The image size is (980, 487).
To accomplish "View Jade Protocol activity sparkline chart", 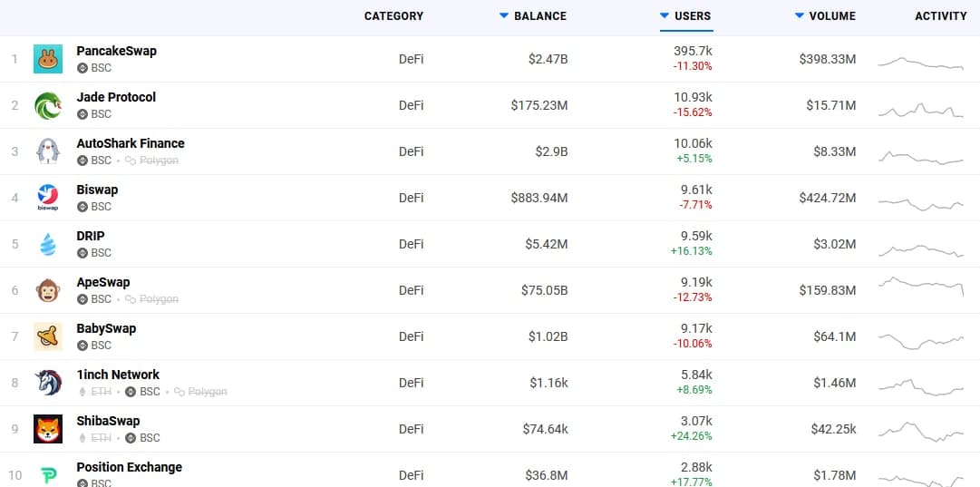I will [x=921, y=111].
